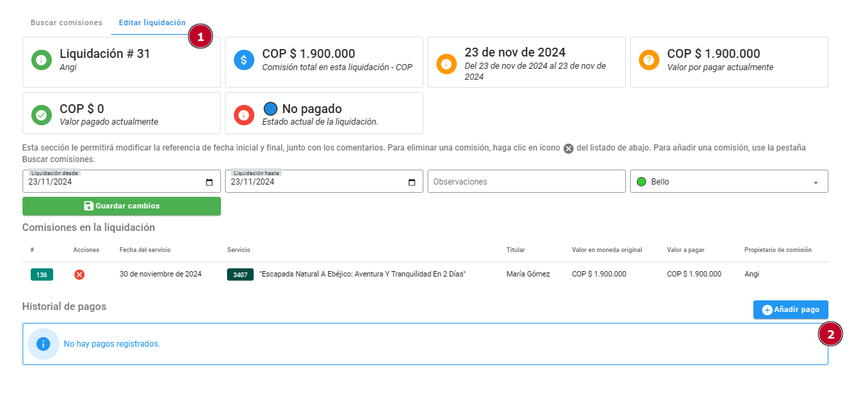Click the Comisiones en la liquidación heading
The width and height of the screenshot is (868, 393).
(x=89, y=227)
